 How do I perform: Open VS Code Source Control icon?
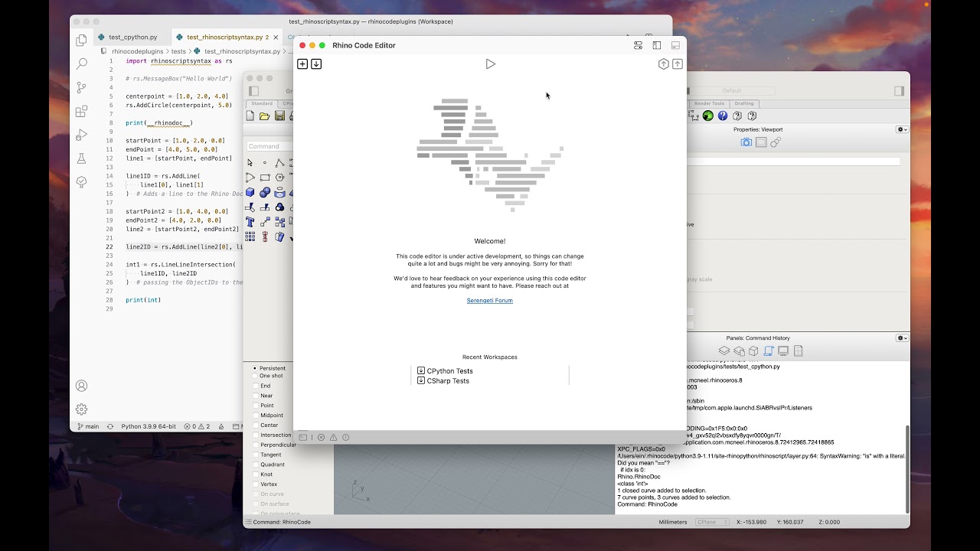[82, 88]
